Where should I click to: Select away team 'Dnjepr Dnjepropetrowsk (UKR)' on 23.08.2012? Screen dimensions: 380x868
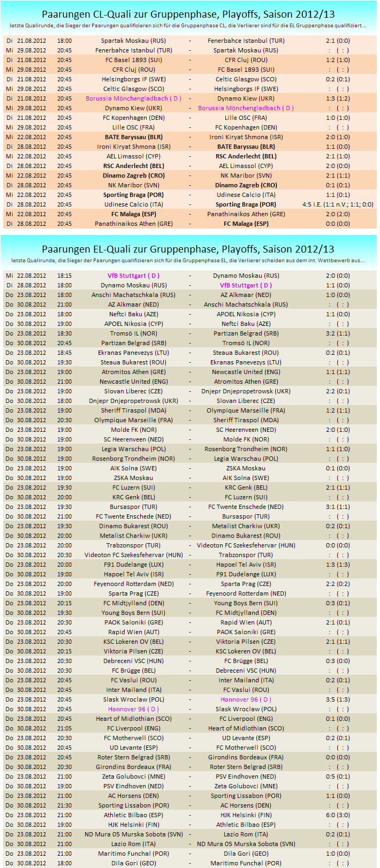(246, 391)
